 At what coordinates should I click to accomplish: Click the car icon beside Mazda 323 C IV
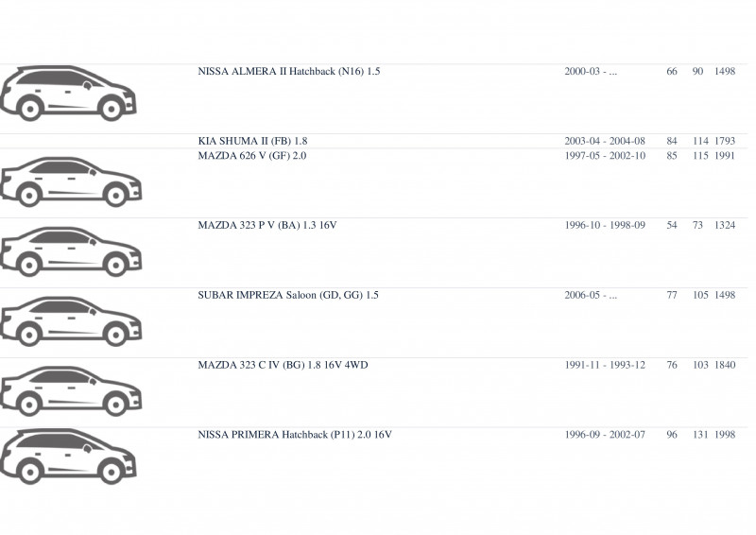point(71,391)
